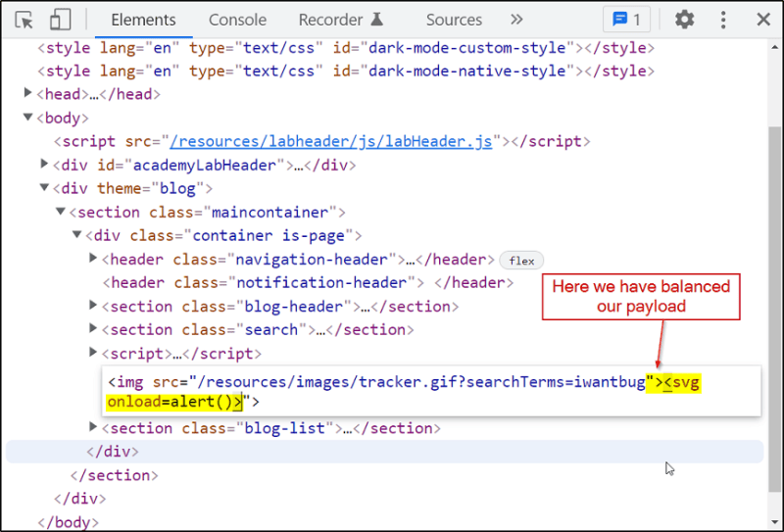The height and width of the screenshot is (532, 784).
Task: Expand the blog-list section
Action: point(93,426)
